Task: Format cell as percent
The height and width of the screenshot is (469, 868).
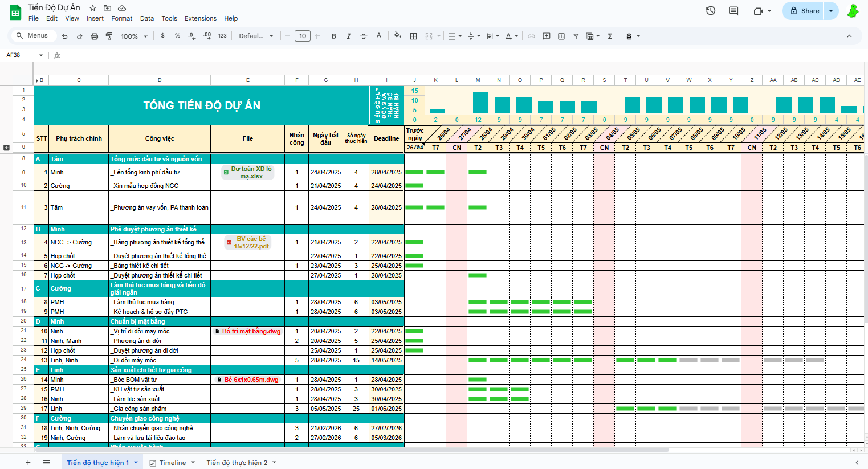Action: (177, 36)
